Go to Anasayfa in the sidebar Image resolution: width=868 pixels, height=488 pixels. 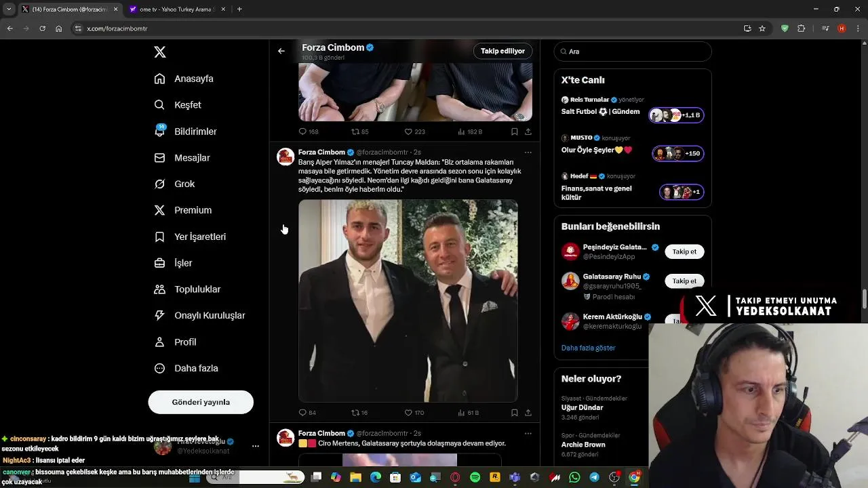(184, 79)
